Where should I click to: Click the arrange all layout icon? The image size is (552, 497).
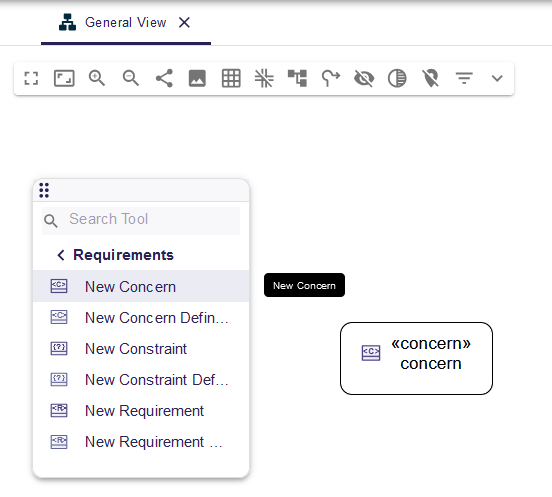pos(297,78)
